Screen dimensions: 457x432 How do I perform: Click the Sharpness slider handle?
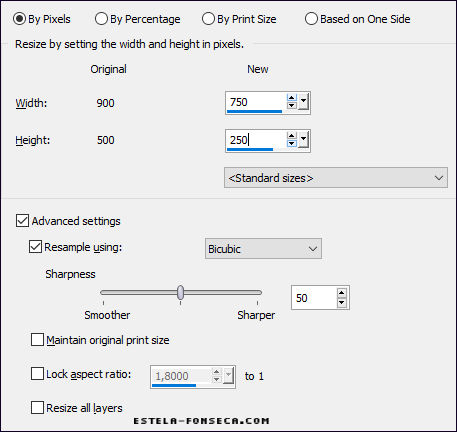pos(180,292)
